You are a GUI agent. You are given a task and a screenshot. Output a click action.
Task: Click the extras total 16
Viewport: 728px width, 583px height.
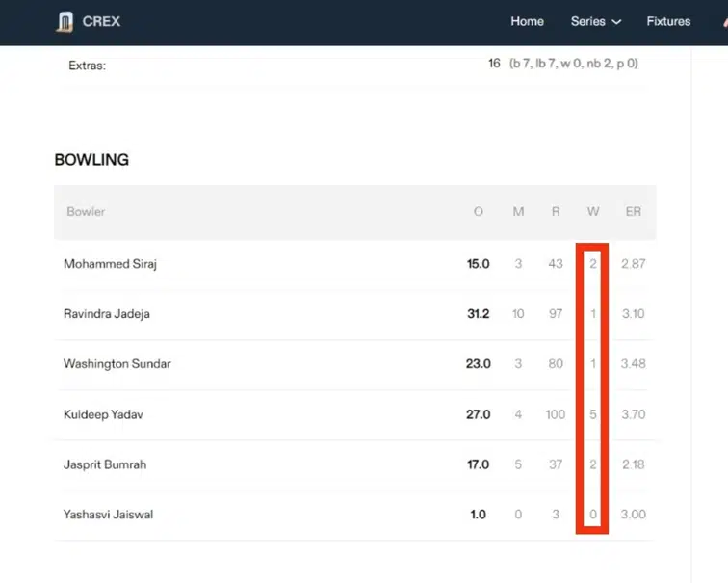click(x=494, y=64)
